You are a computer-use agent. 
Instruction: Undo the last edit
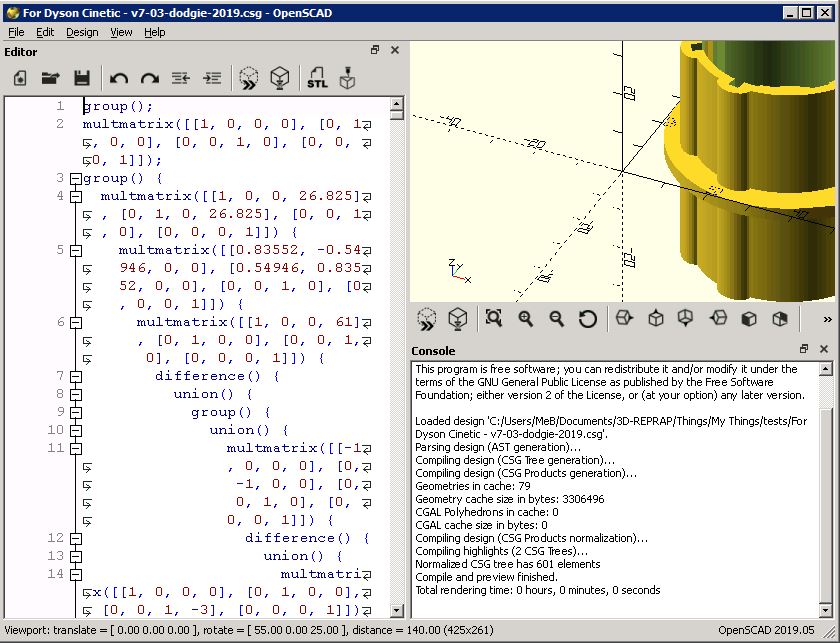118,79
